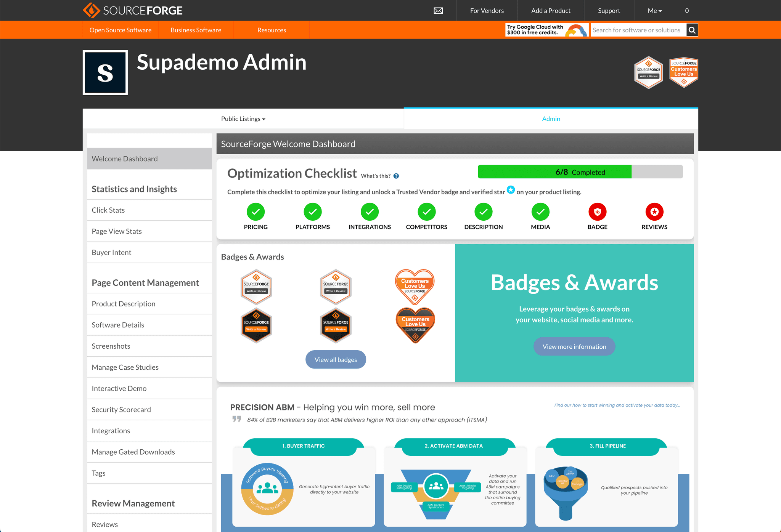The image size is (781, 532).
Task: Open Open Source Software menu
Action: [121, 30]
